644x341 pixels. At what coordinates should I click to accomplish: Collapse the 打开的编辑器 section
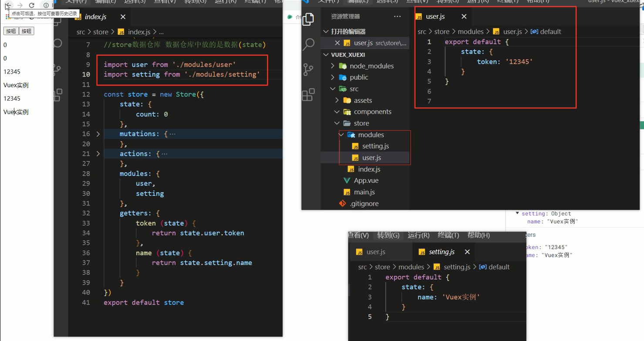326,31
